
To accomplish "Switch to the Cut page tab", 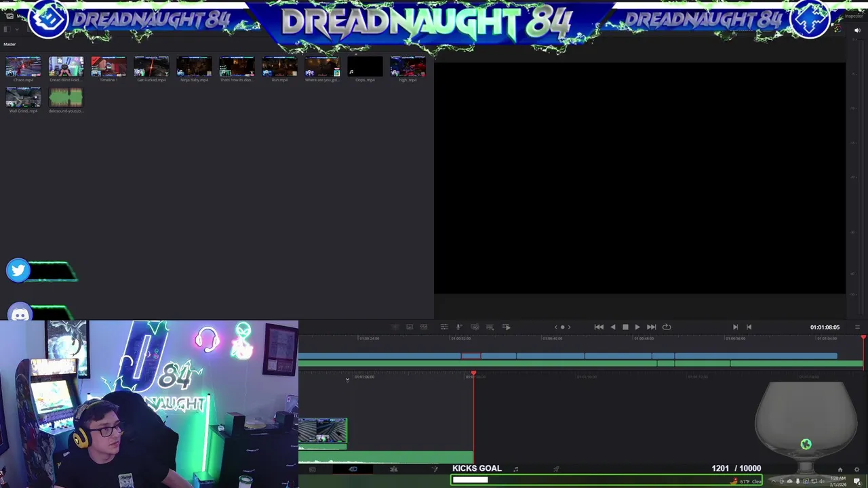I will (x=353, y=469).
